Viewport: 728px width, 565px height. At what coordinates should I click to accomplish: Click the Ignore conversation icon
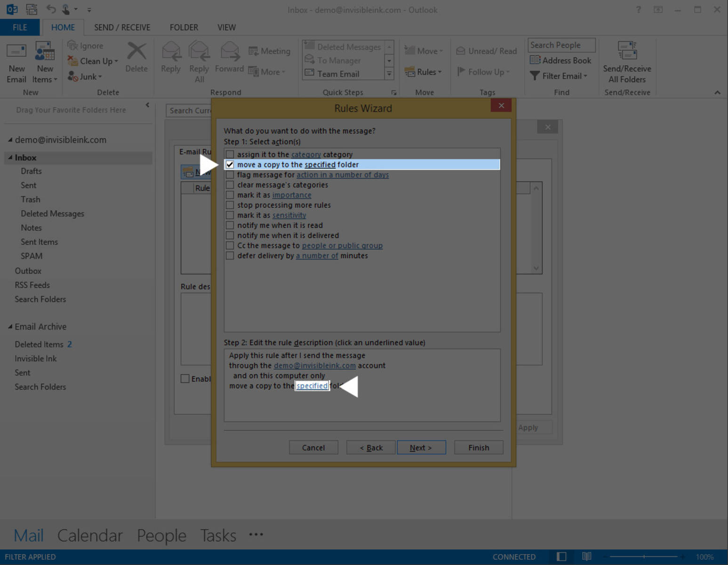click(x=72, y=45)
